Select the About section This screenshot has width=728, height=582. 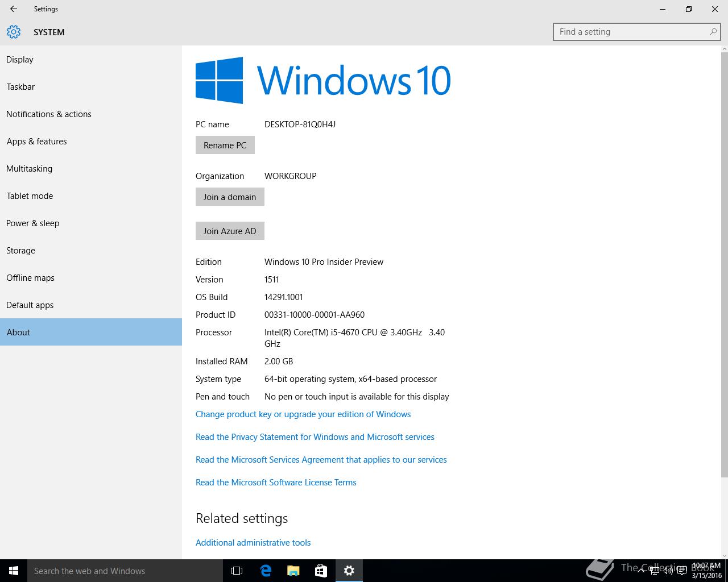(x=91, y=332)
